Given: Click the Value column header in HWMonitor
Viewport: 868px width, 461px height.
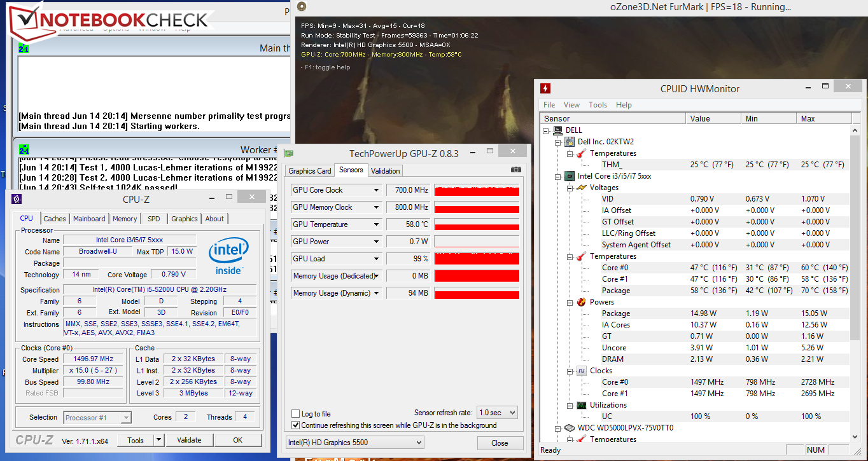Looking at the screenshot, I should 714,119.
